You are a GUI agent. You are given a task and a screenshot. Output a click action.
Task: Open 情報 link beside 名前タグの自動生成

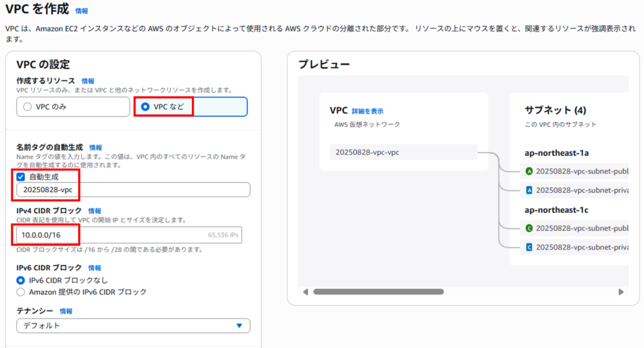click(96, 148)
